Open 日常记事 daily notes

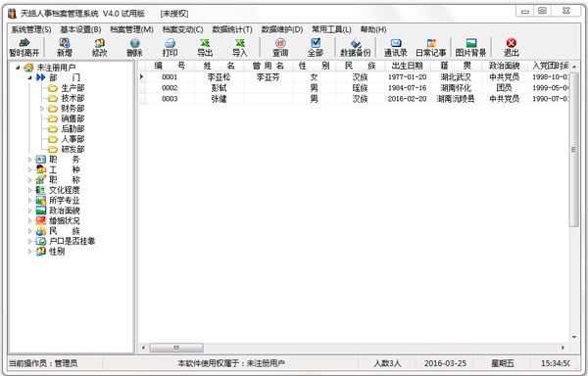431,48
